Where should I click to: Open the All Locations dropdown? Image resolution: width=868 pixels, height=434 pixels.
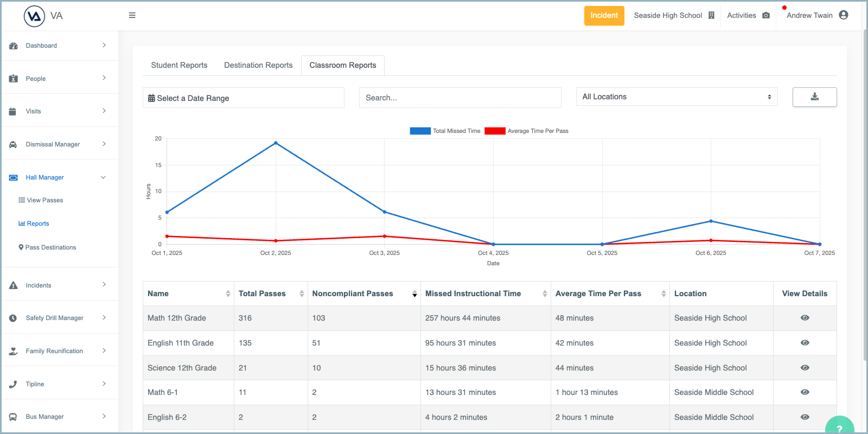[x=676, y=97]
